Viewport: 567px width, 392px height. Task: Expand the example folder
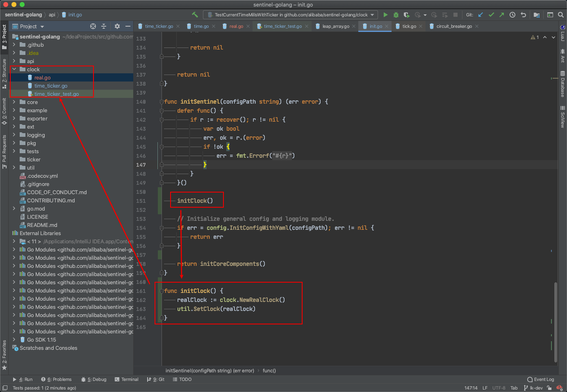click(14, 110)
